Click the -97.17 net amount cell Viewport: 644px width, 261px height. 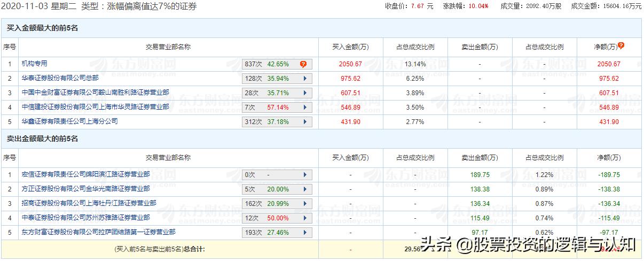pos(609,233)
